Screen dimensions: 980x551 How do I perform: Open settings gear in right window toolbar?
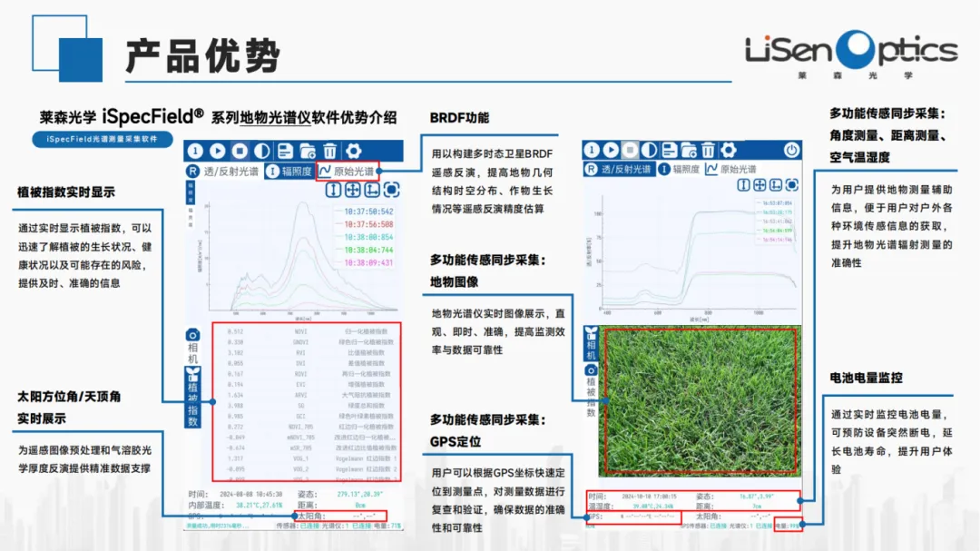coord(729,150)
